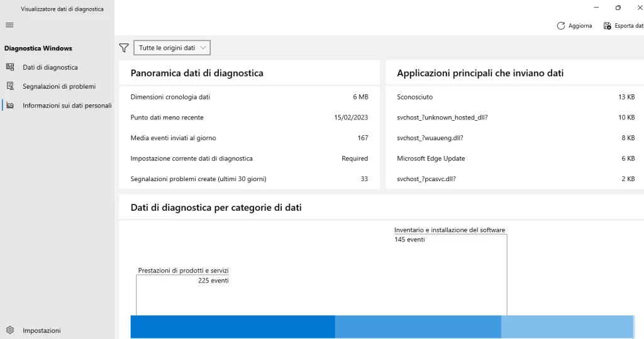This screenshot has width=644, height=339.
Task: Click the Esporta dati export icon
Action: 607,26
